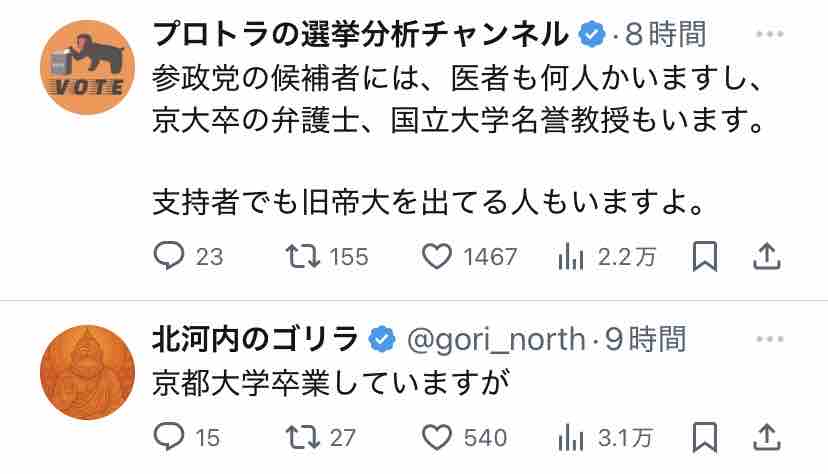View analytics for the 3.1万 views tweet
Image resolution: width=828 pixels, height=474 pixels.
(x=571, y=437)
